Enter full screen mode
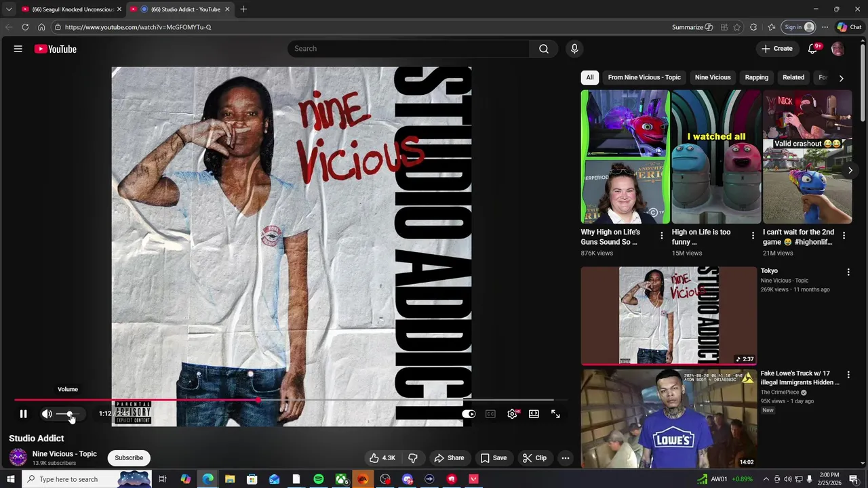 click(555, 414)
